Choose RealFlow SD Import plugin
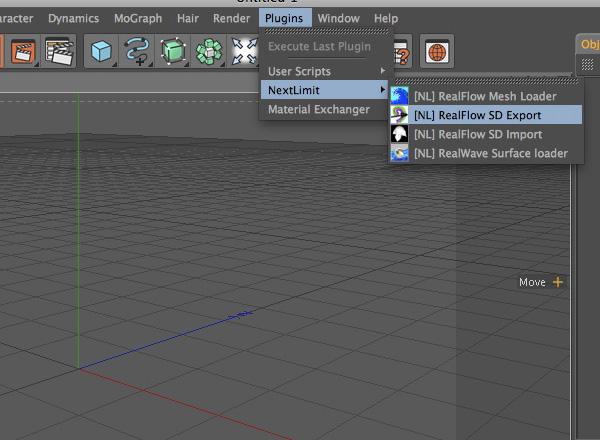The image size is (600, 440). 486,134
